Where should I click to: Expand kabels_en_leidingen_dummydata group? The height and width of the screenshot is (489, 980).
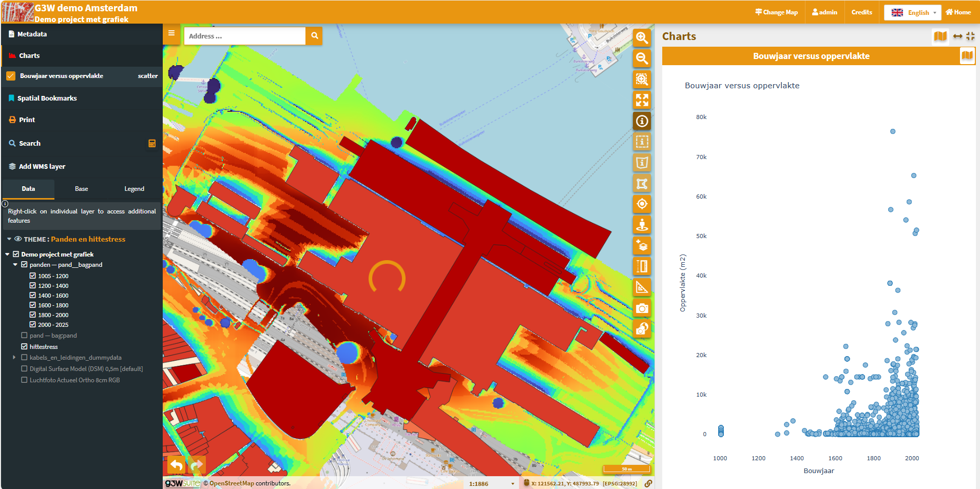[x=14, y=358]
